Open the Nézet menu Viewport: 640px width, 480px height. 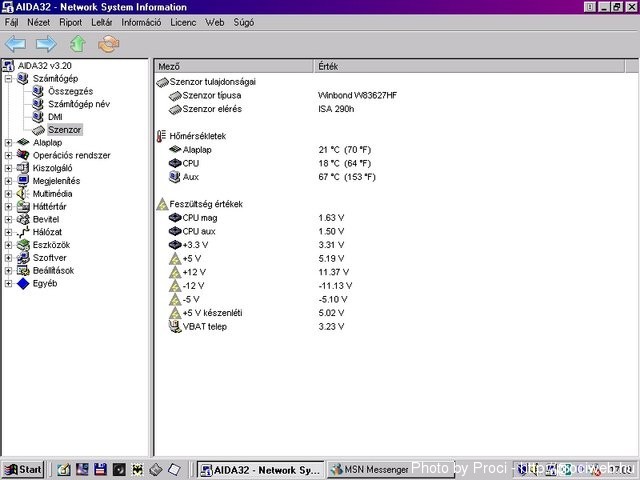(39, 22)
